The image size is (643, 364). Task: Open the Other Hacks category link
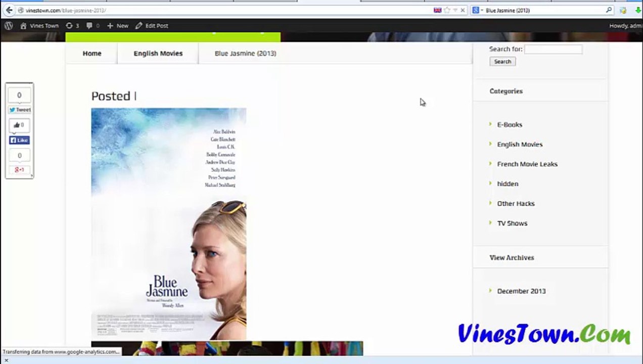click(516, 203)
